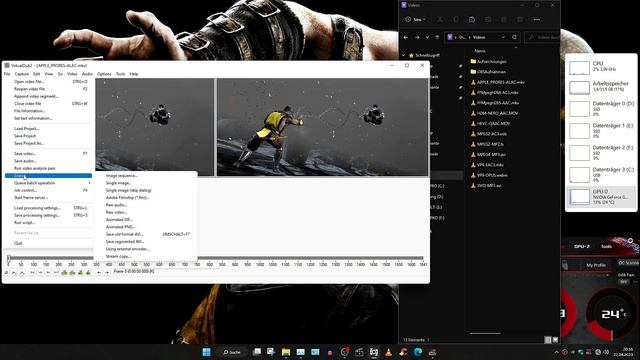Choose Close video file
Screen dimensions: 640x360
point(49,104)
